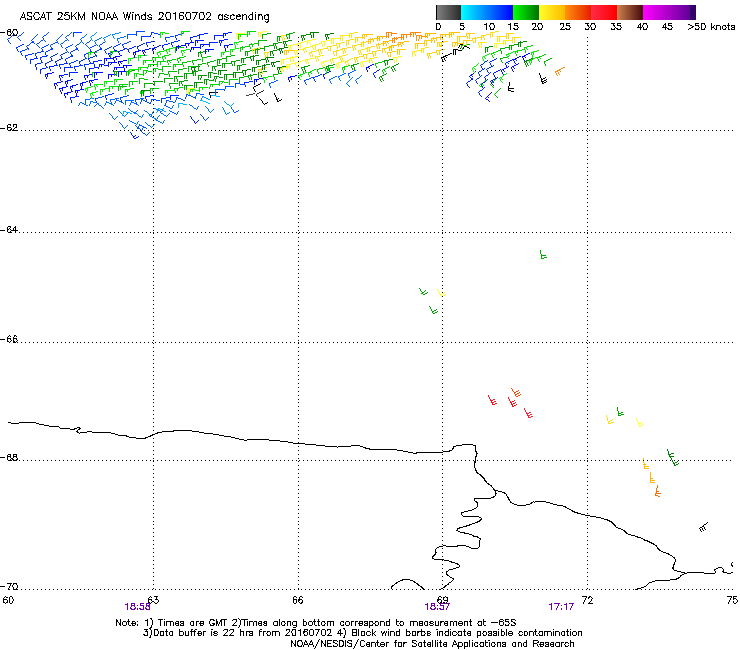This screenshot has height=650, width=740.
Task: Click the purple 18:58 time label
Action: coord(137,607)
